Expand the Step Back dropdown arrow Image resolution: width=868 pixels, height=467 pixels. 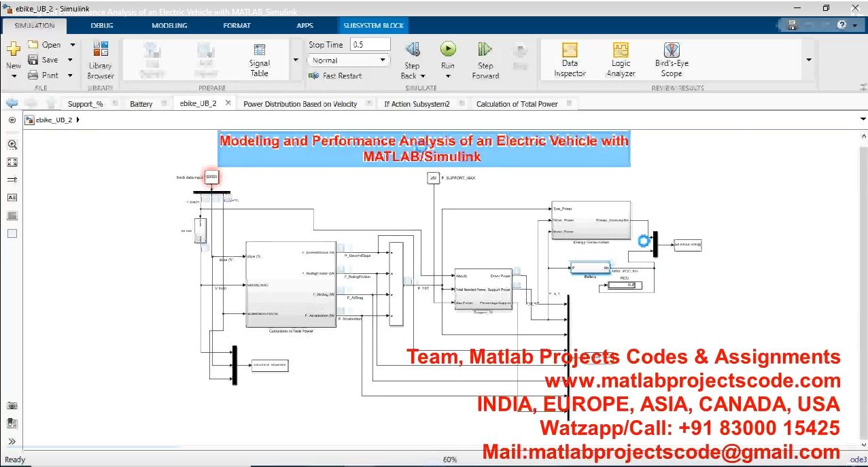(x=423, y=76)
